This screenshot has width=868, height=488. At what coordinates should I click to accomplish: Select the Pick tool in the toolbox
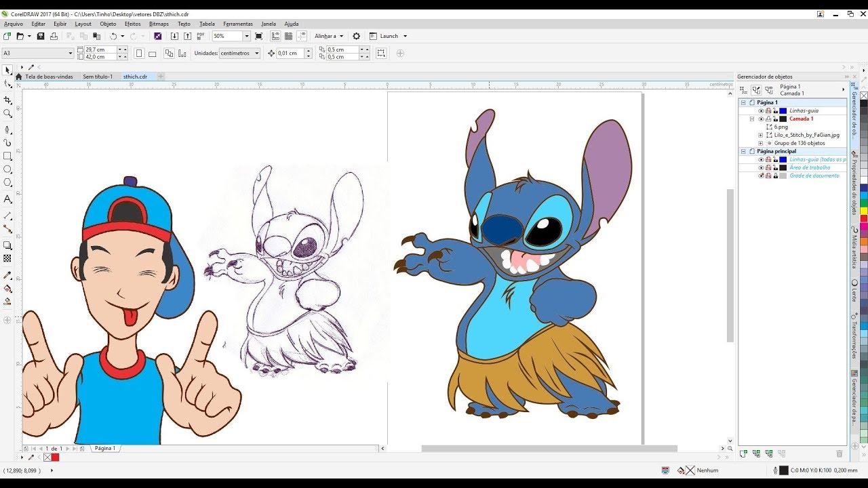click(x=7, y=70)
